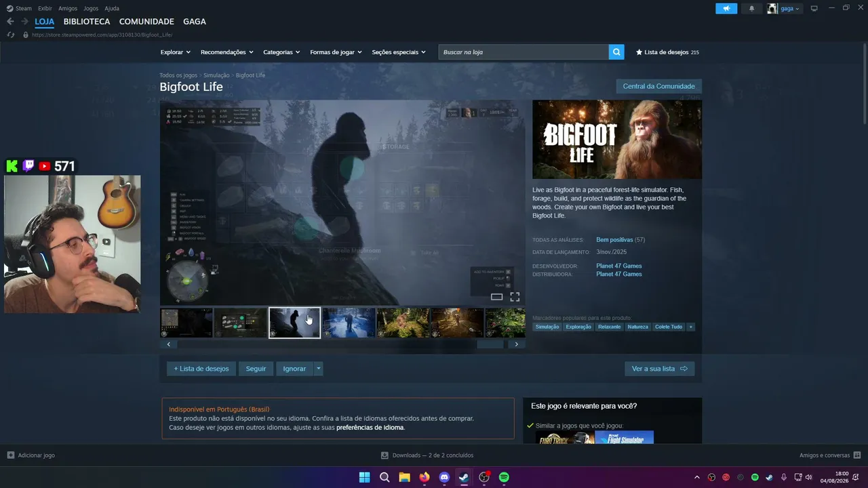Select the Relaxante tag

point(610,327)
